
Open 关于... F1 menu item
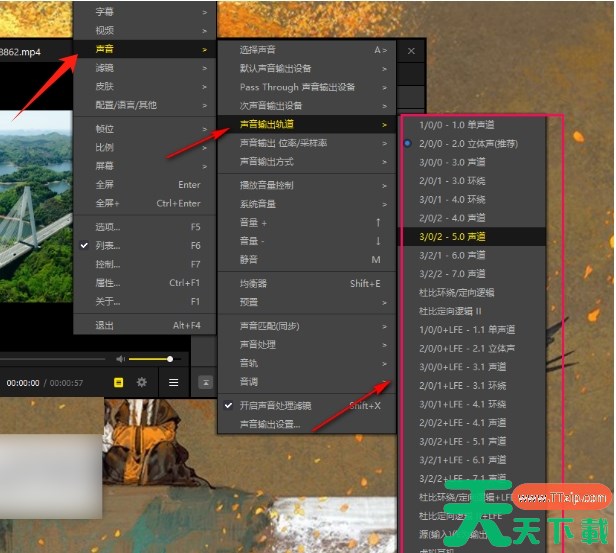tap(145, 302)
